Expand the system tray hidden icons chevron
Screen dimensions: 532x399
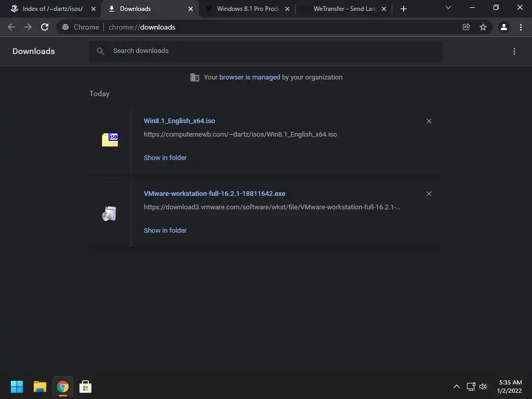[457, 387]
